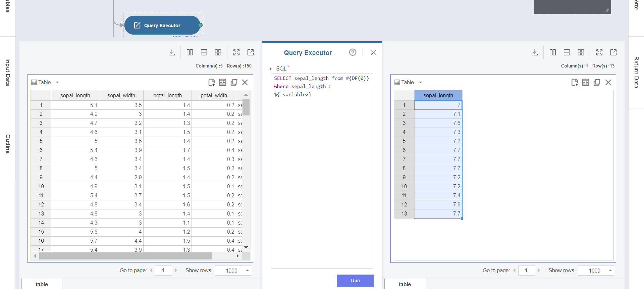644x289 pixels.
Task: Select the table tab under return panel
Action: click(405, 284)
